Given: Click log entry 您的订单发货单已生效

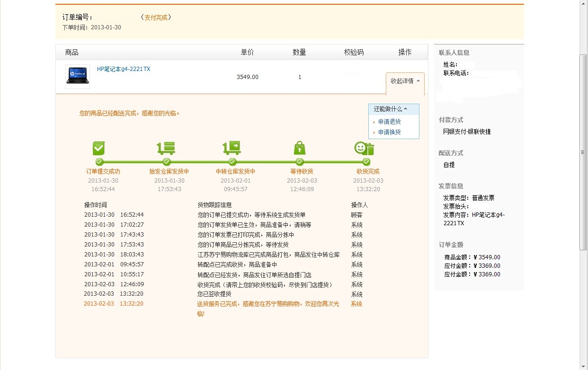Looking at the screenshot, I should (254, 225).
